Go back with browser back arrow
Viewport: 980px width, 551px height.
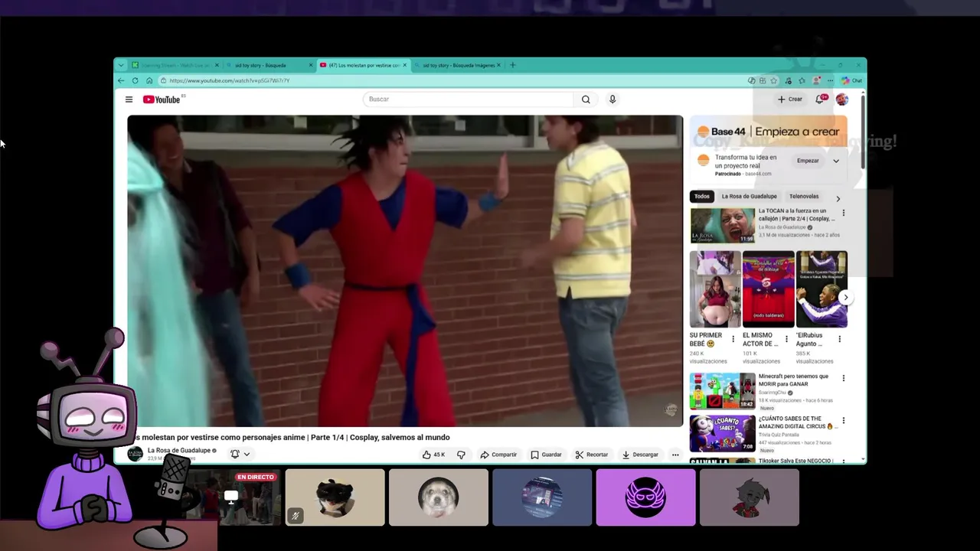pyautogui.click(x=121, y=80)
